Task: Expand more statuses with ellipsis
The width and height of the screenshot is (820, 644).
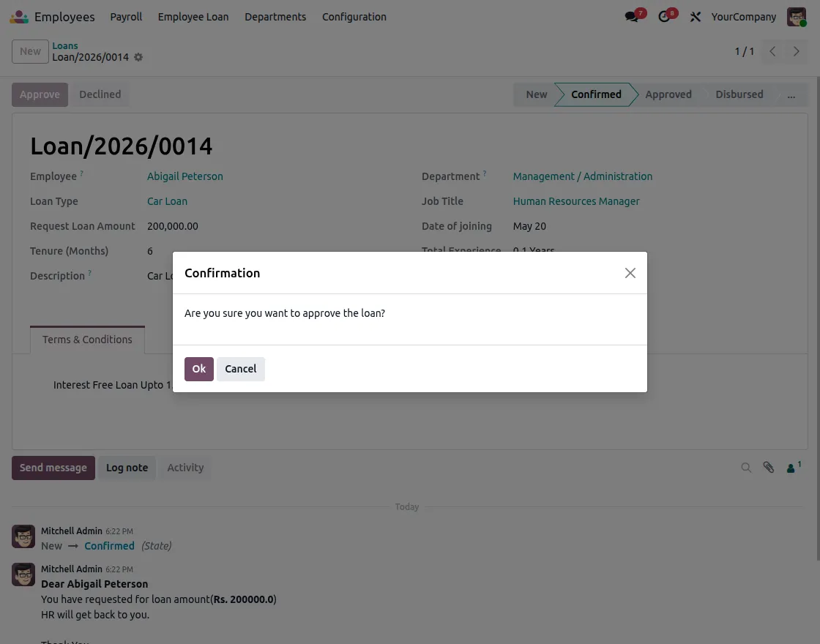Action: [x=791, y=94]
